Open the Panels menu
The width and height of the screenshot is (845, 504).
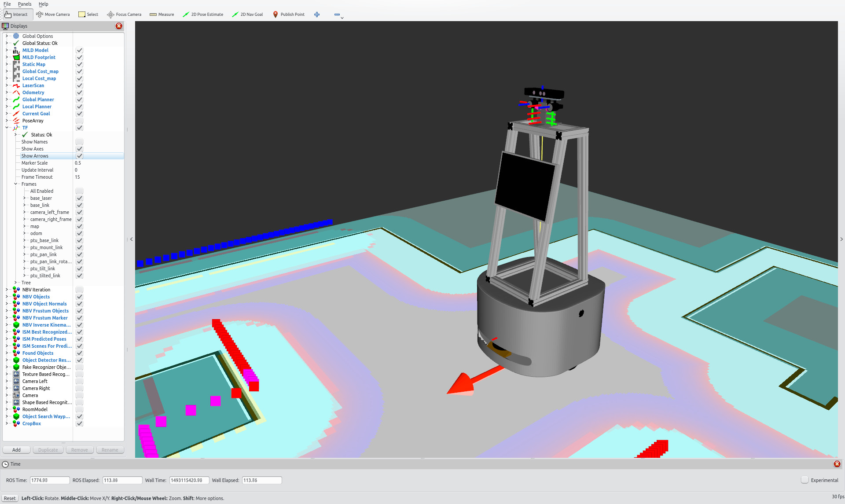point(25,4)
